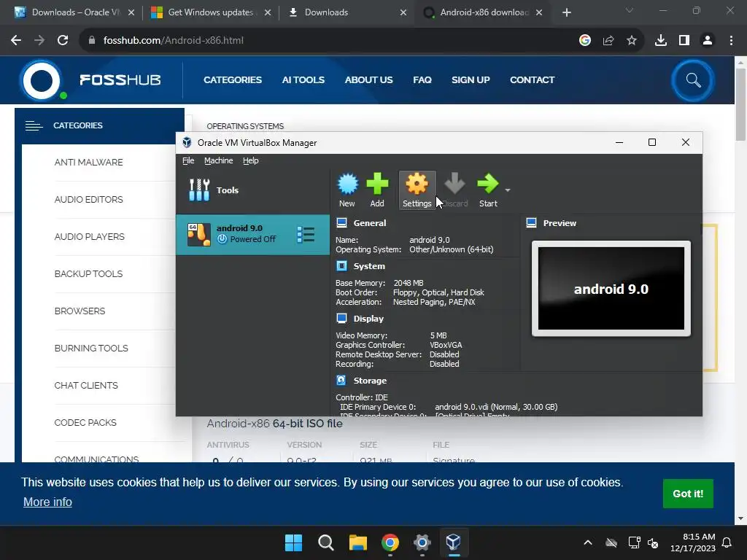Click the android 9.0 preview thumbnail
Image resolution: width=747 pixels, height=560 pixels.
[x=611, y=289]
